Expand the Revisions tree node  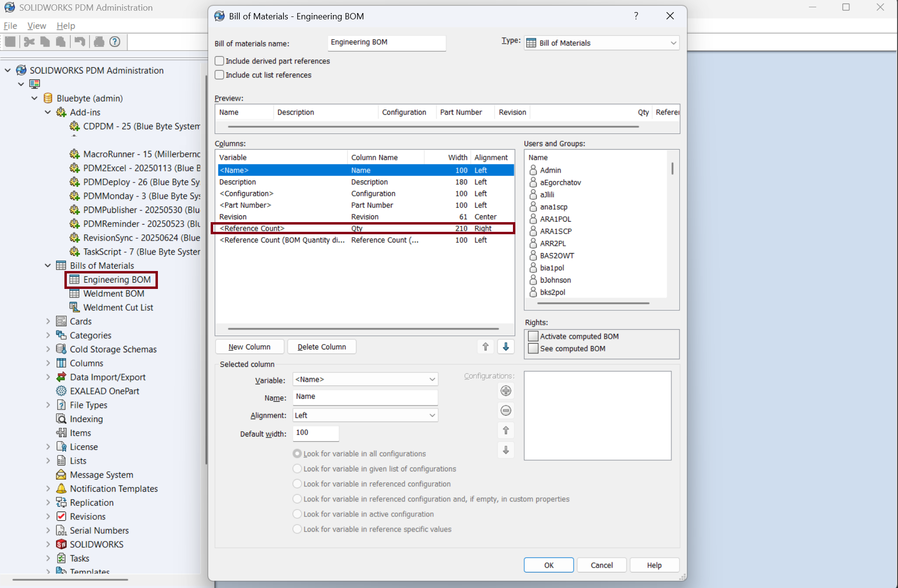coord(47,516)
